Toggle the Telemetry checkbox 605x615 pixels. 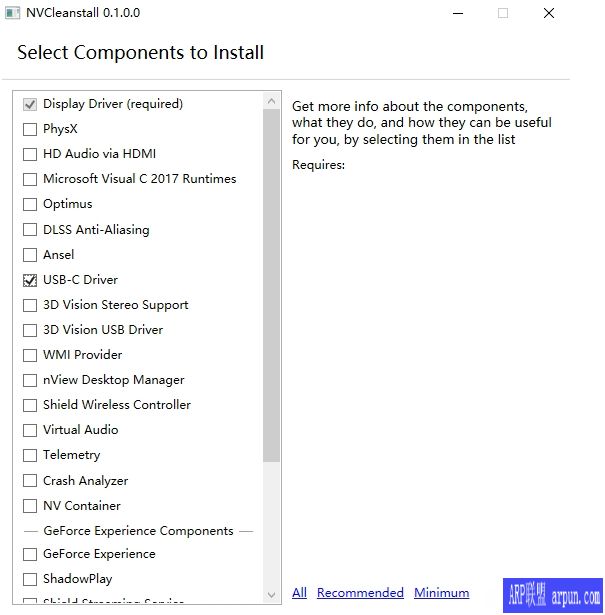[x=30, y=455]
